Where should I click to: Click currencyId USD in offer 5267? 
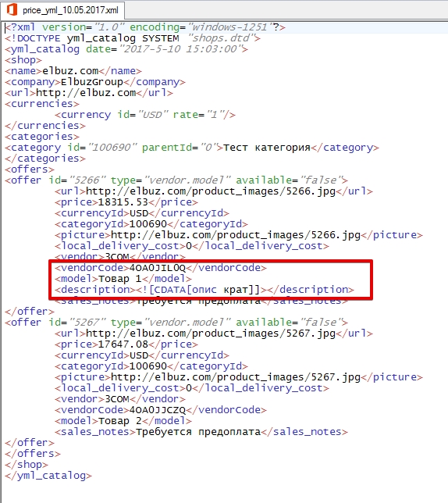point(142,355)
